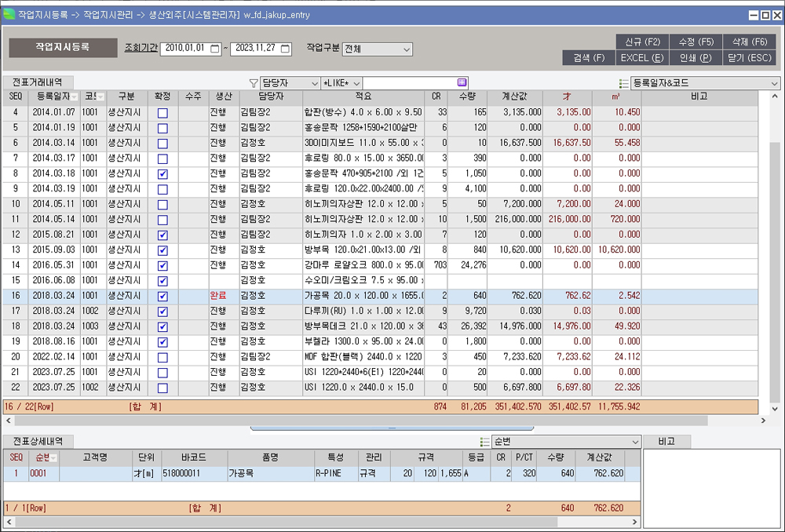This screenshot has height=532, width=785.
Task: Open the 등록일자&코드 sort dropdown
Action: (x=705, y=84)
